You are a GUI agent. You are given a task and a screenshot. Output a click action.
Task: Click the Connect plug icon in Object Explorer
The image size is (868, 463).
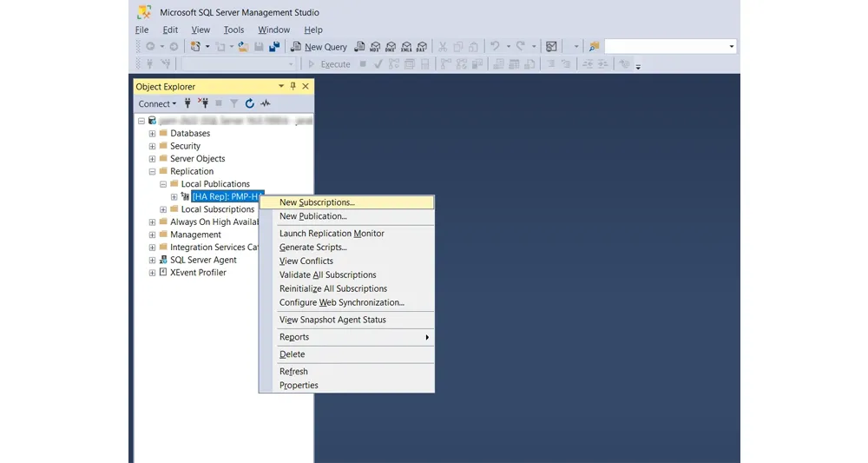pyautogui.click(x=187, y=103)
